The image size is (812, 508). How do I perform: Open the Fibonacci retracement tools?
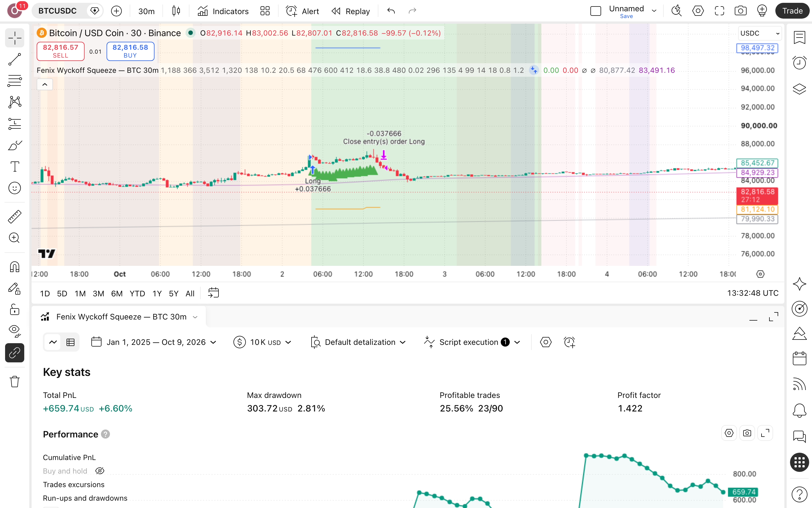[14, 81]
